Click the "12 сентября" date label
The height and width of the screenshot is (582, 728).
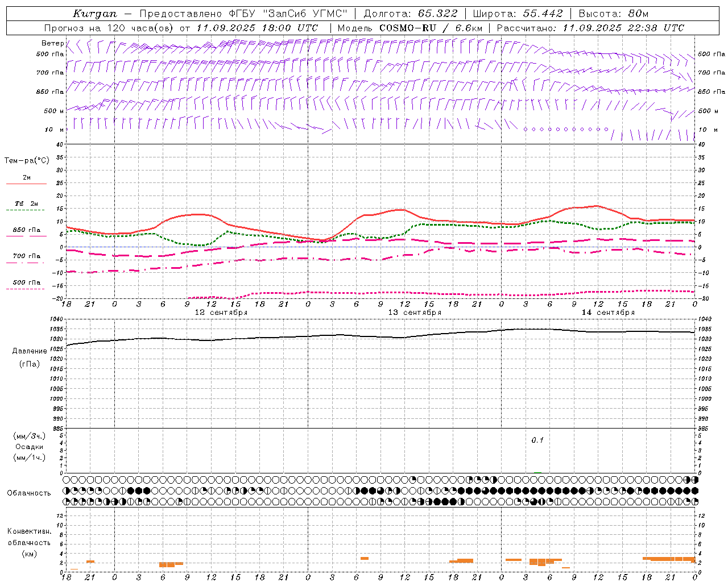pyautogui.click(x=221, y=313)
